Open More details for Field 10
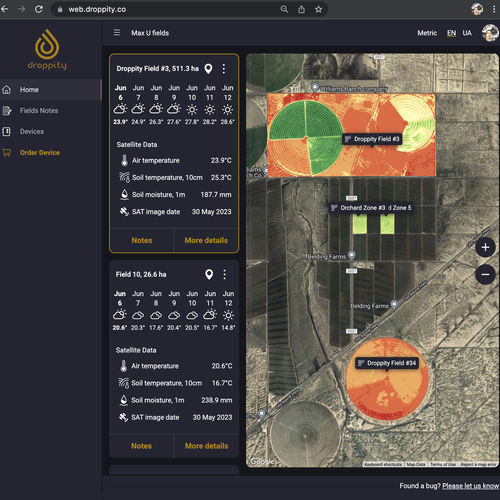500x500 pixels. (207, 446)
